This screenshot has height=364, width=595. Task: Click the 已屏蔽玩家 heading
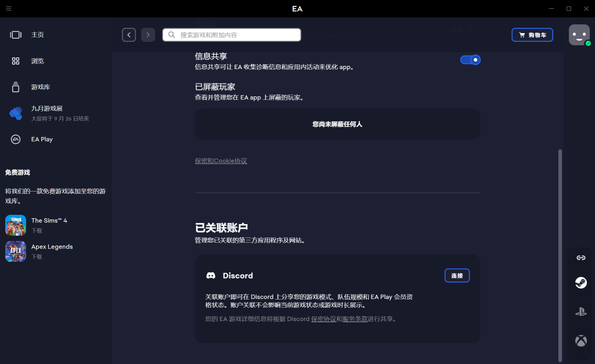coord(215,87)
